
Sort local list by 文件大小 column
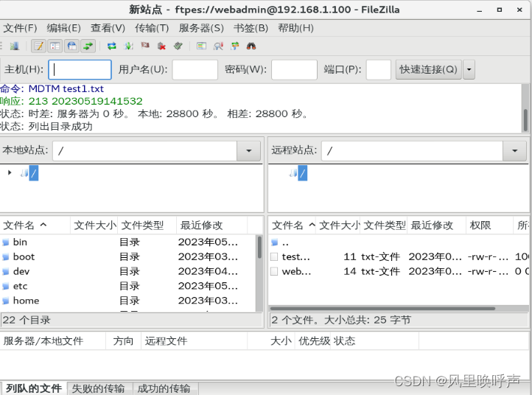[94, 225]
